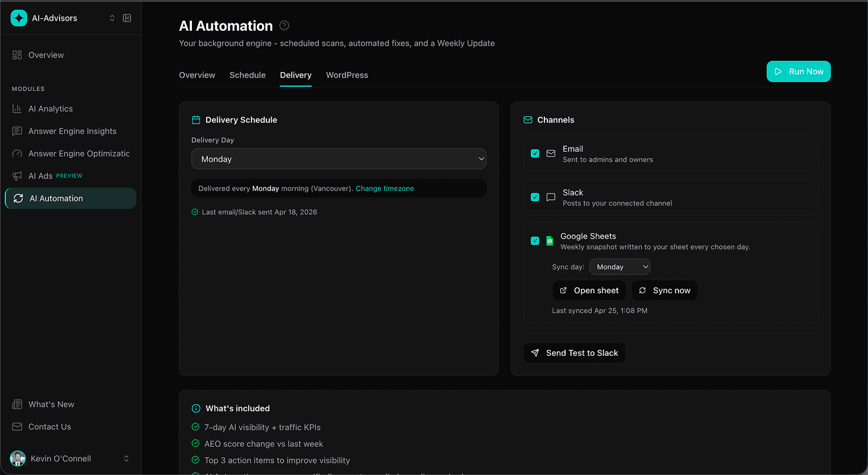Switch to the WordPress tab

[347, 75]
